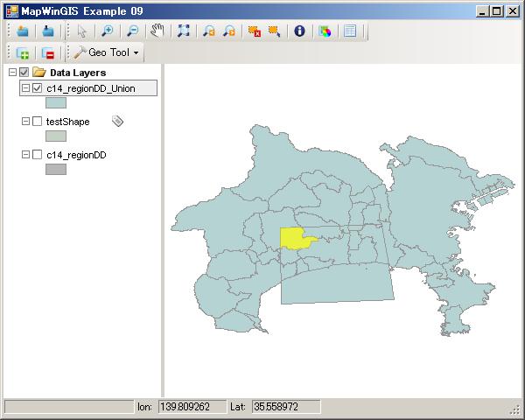This screenshot has width=525, height=420.
Task: Click the c14_regionDD_Union teal color swatch
Action: (x=56, y=103)
